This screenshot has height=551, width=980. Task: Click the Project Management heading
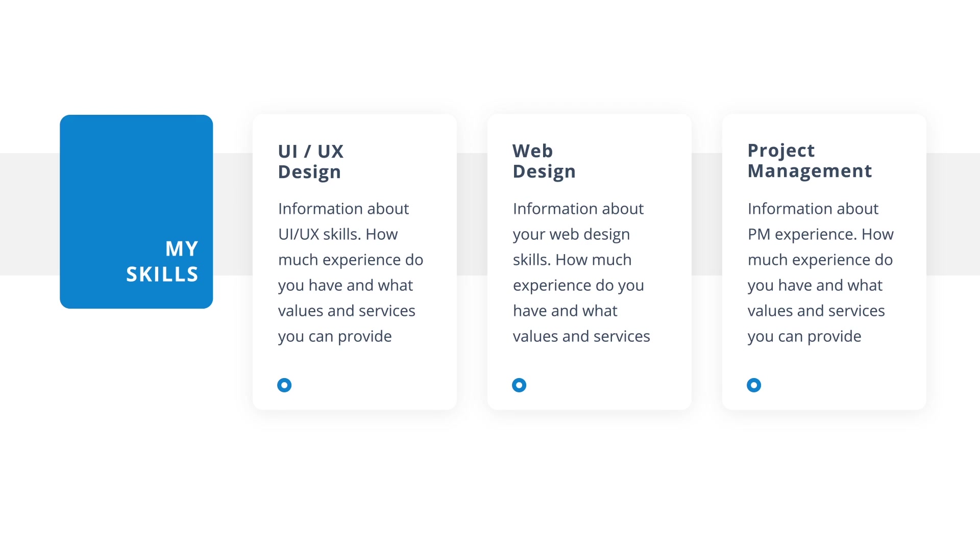pos(810,161)
